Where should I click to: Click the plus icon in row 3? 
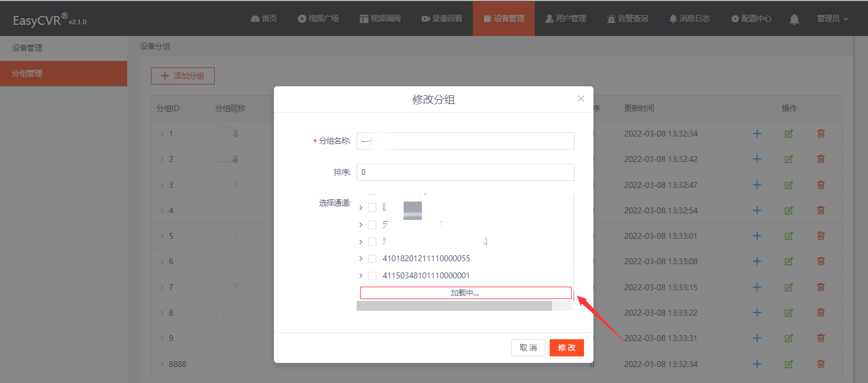click(x=757, y=185)
